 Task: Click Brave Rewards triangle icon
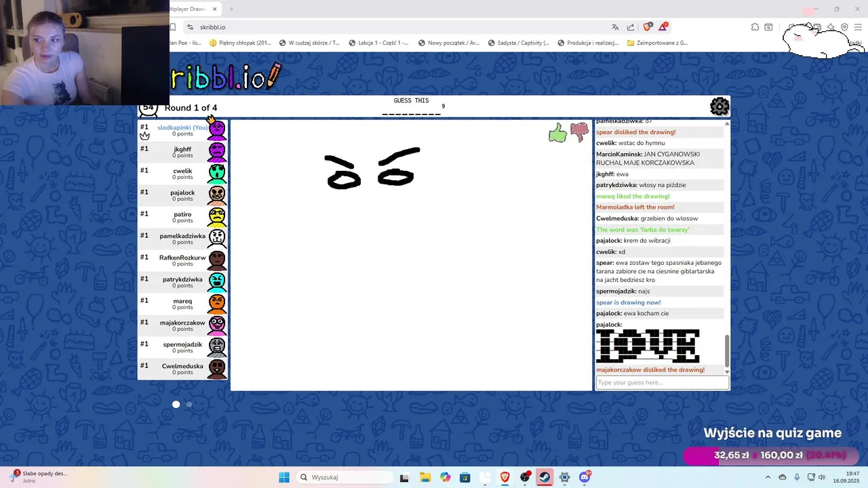coord(663,27)
